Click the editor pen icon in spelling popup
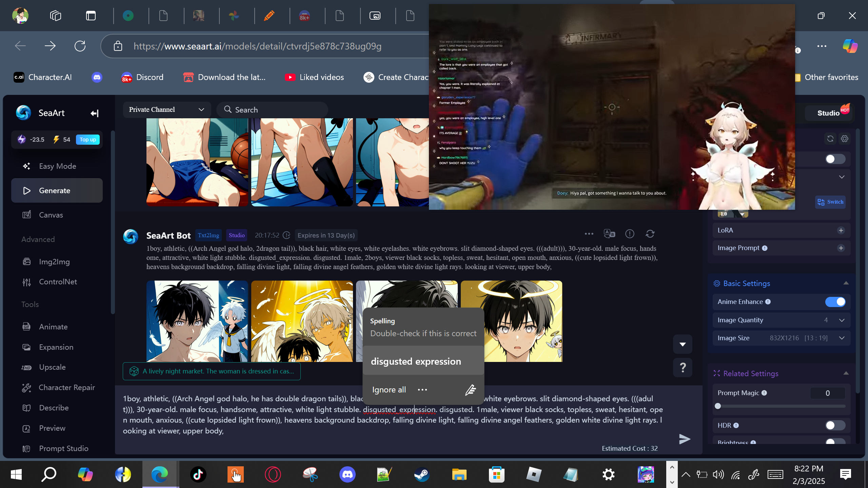 click(470, 390)
